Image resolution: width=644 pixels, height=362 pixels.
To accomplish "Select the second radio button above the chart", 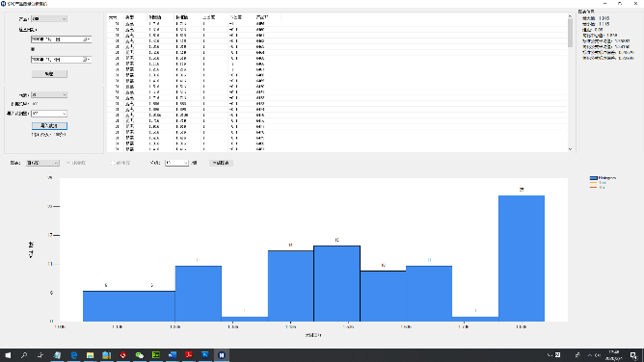I will tap(113, 163).
